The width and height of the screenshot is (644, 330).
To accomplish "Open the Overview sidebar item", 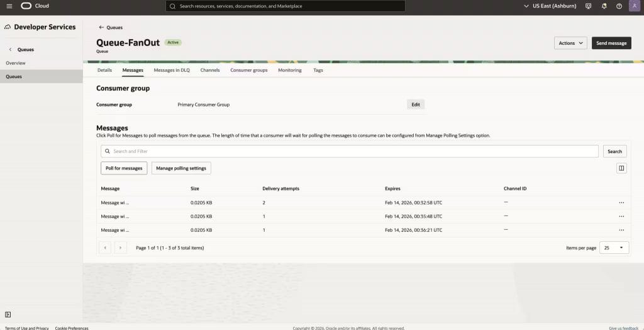I will pyautogui.click(x=16, y=63).
